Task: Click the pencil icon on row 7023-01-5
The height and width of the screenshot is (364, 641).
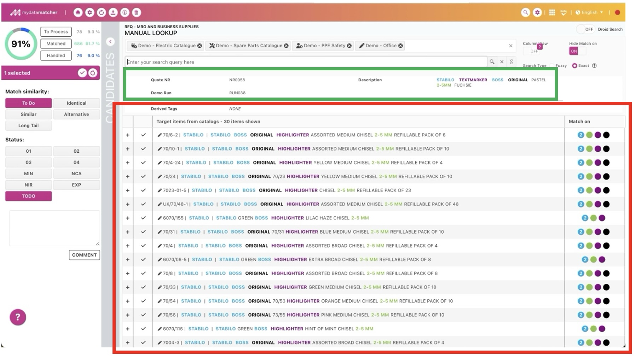Action: click(x=160, y=190)
